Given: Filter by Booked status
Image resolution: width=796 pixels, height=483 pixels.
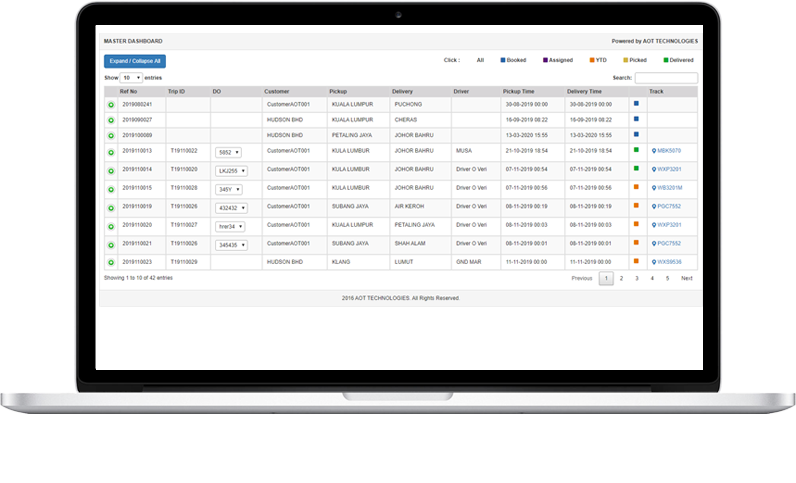Looking at the screenshot, I should point(513,60).
